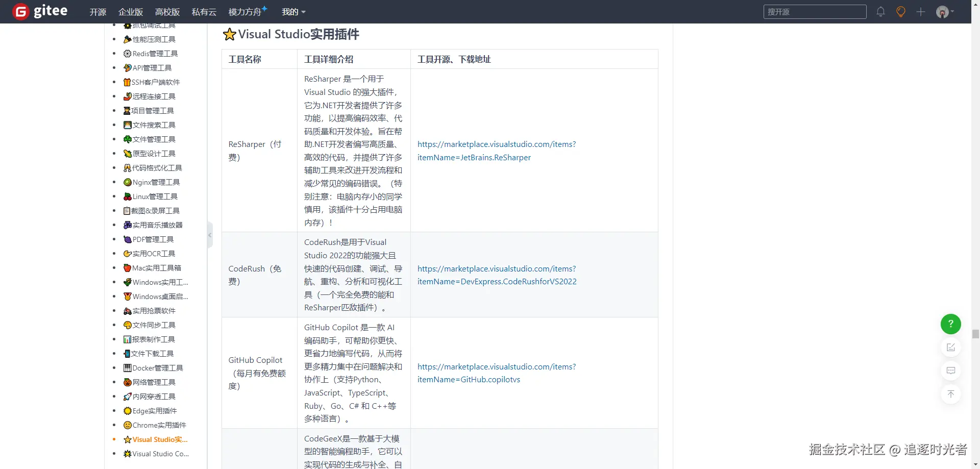
Task: Click the Visual Studio实用插件 heading
Action: click(291, 34)
